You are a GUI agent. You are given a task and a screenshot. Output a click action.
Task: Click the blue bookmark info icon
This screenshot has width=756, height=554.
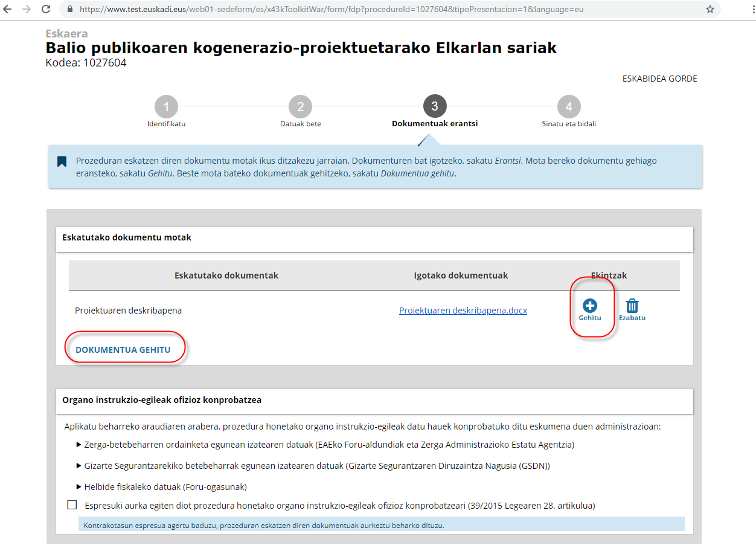[62, 161]
